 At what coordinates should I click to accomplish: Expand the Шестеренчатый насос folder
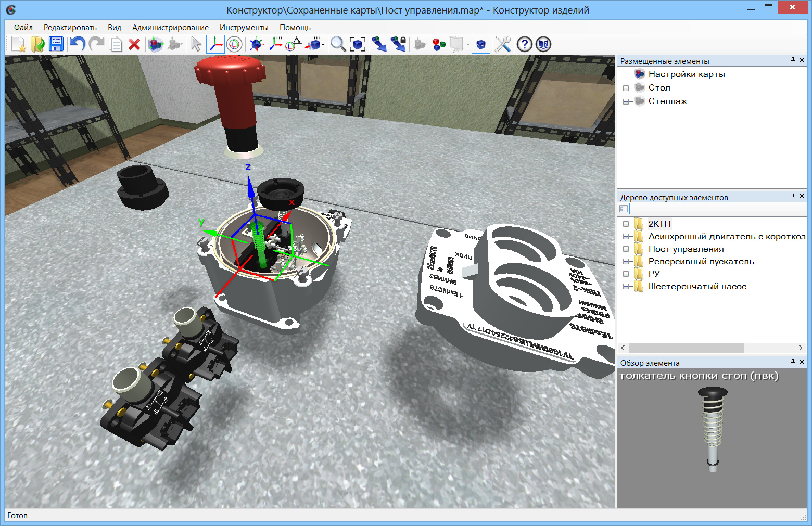pos(626,287)
